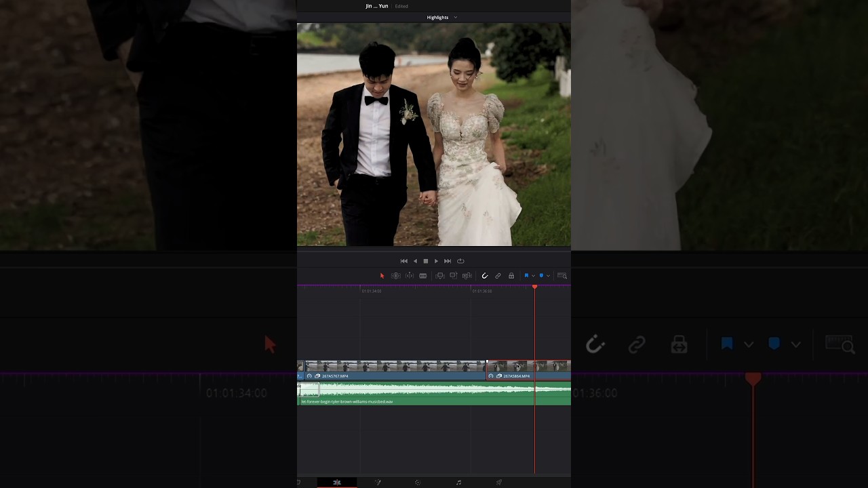Select the arrow Selection mode tool
This screenshot has height=488, width=868.
382,276
